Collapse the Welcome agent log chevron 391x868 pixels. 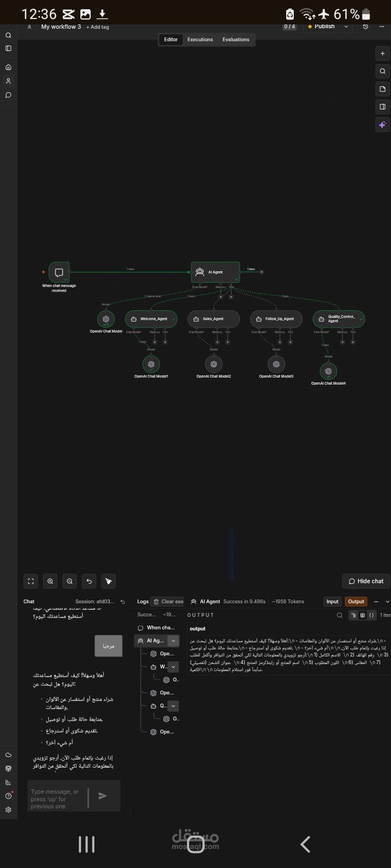(173, 667)
